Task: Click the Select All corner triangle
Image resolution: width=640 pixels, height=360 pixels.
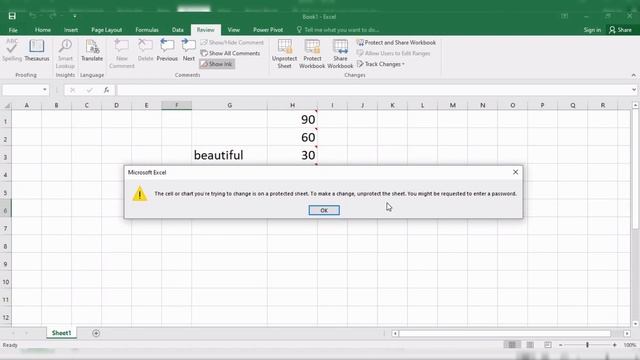Action: tap(7, 106)
